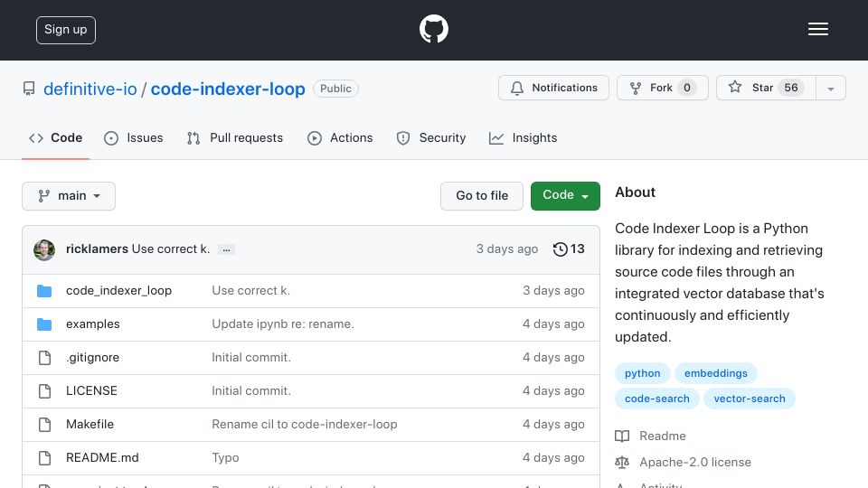Open the .gitignore file

[92, 358]
